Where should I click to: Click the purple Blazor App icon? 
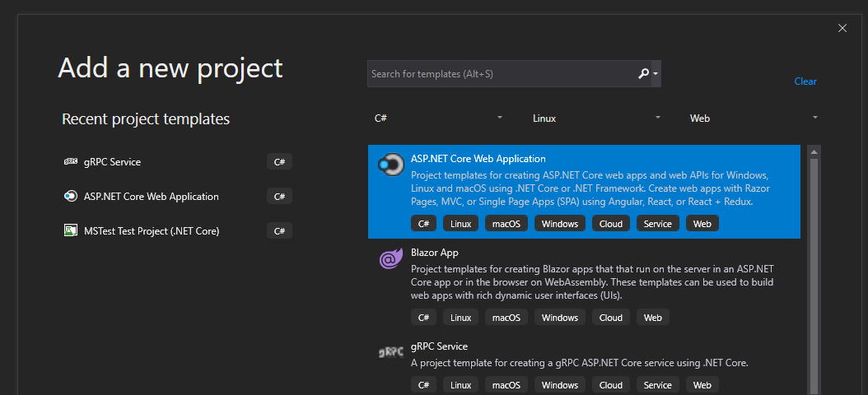389,259
